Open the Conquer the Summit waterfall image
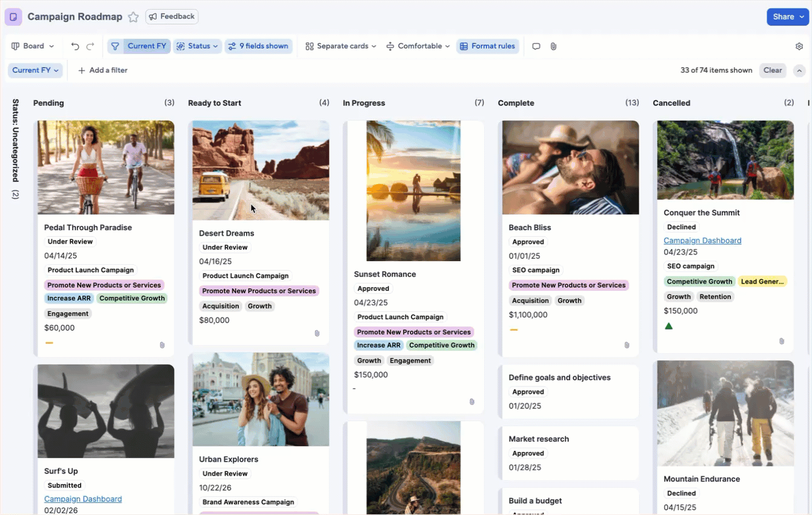The width and height of the screenshot is (812, 515). tap(725, 160)
